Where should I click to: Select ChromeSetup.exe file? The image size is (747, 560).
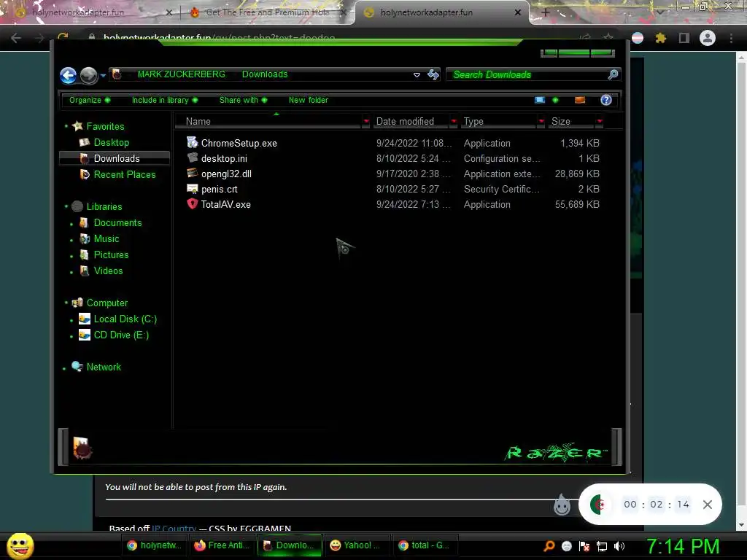(x=239, y=144)
